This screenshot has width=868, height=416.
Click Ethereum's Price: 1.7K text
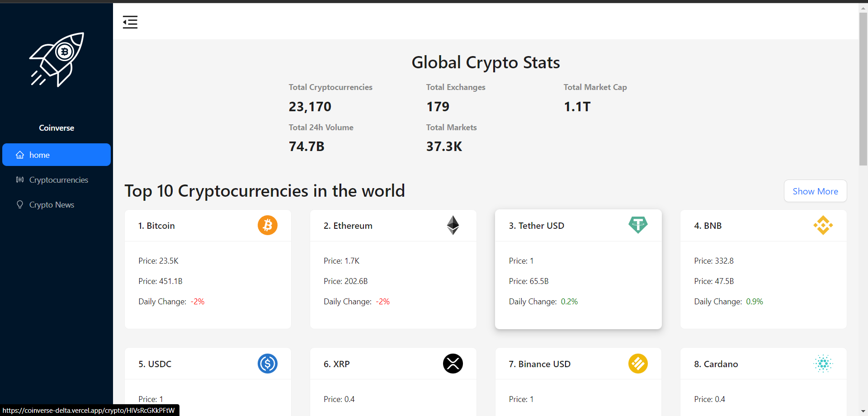(x=341, y=261)
